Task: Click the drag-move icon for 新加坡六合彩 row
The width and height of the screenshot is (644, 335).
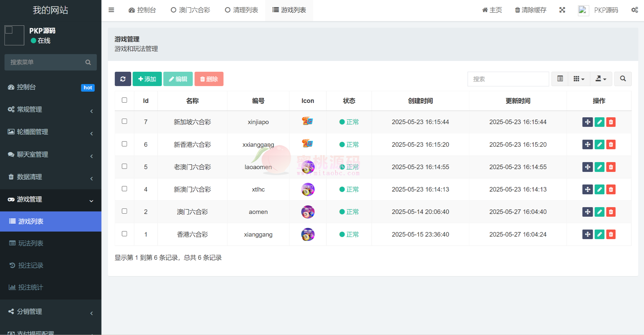Action: [587, 122]
